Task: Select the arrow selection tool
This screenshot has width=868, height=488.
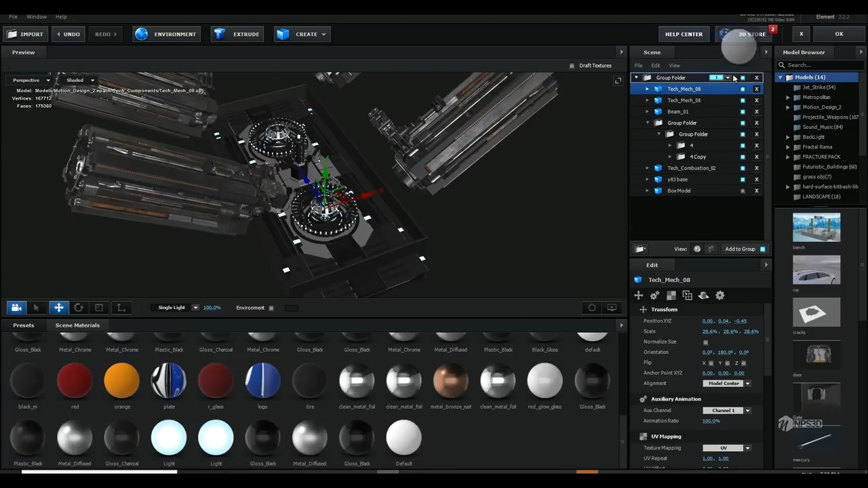Action: [x=37, y=308]
